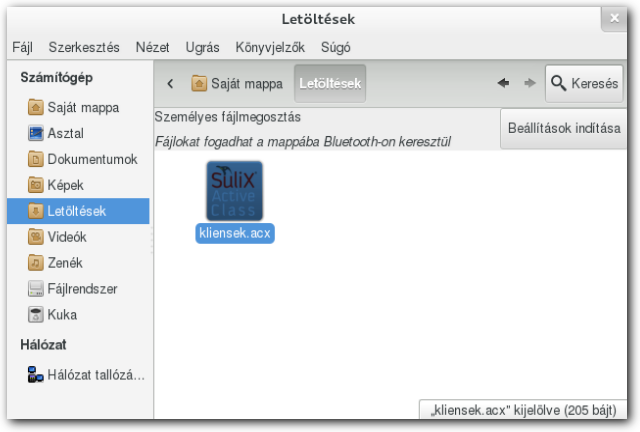Open the Fájl menu
Viewport: 640px width, 432px height.
[22, 47]
